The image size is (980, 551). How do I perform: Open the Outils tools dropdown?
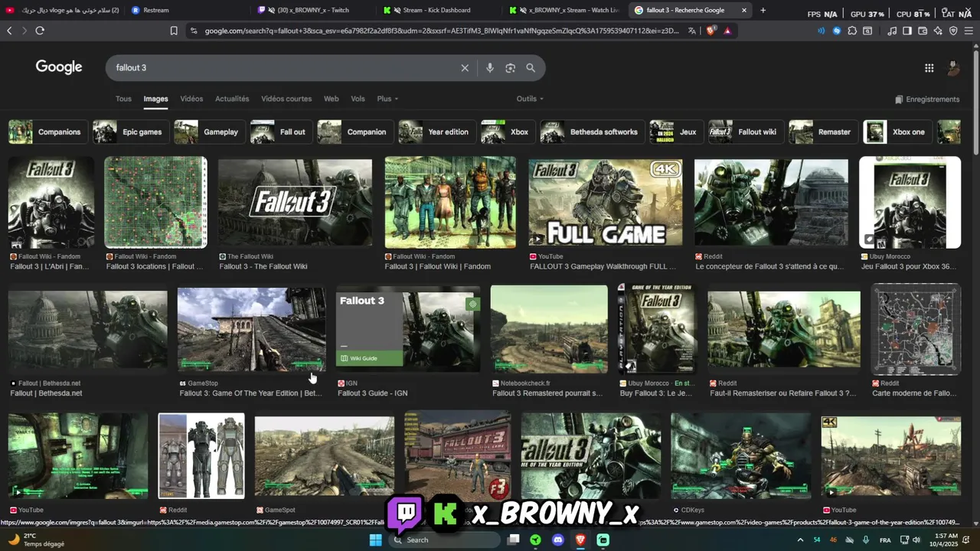[530, 99]
